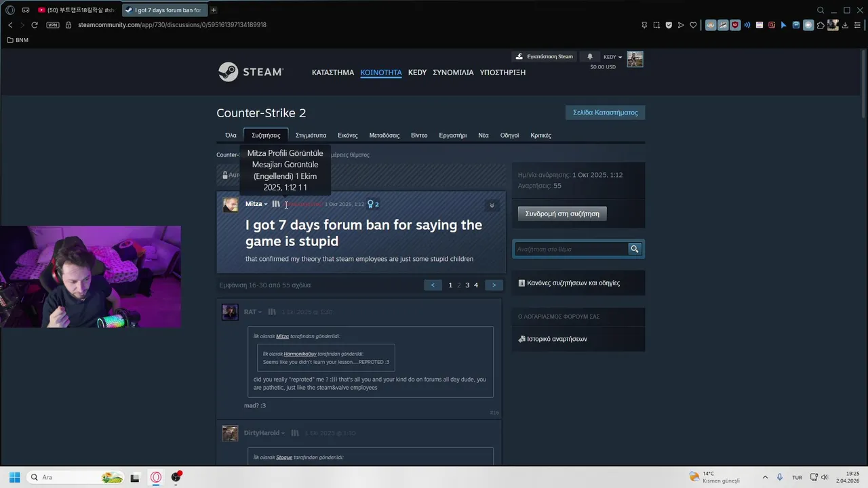
Task: Open comments page 1
Action: [x=450, y=285]
